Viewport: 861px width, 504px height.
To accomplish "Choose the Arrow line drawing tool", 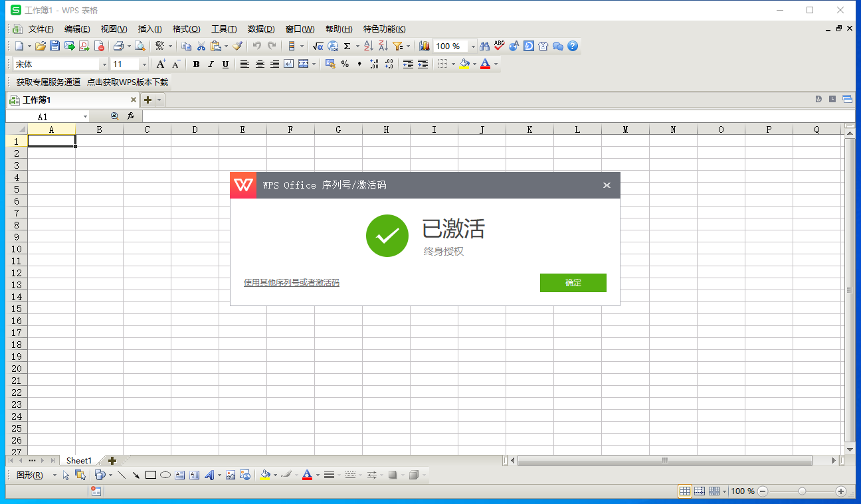I will (x=136, y=475).
